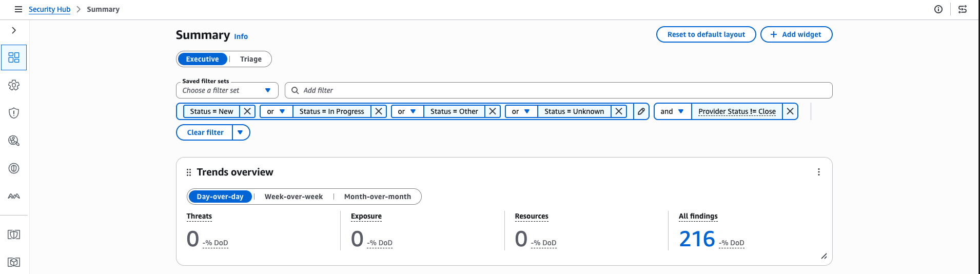Click the DoD percentage under Threats
This screenshot has height=274, width=980.
click(x=215, y=243)
